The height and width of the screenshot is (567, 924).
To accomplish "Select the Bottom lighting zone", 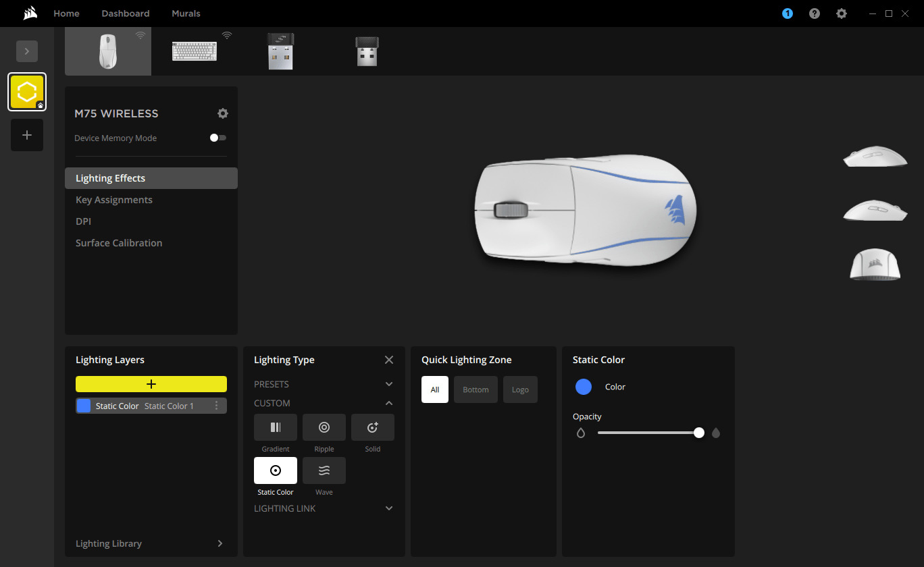I will [476, 389].
